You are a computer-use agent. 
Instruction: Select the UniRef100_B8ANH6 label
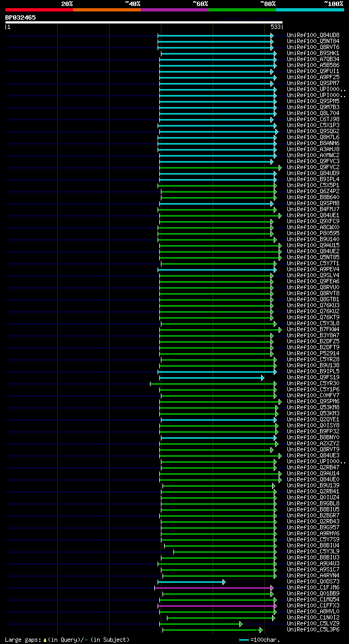click(313, 144)
